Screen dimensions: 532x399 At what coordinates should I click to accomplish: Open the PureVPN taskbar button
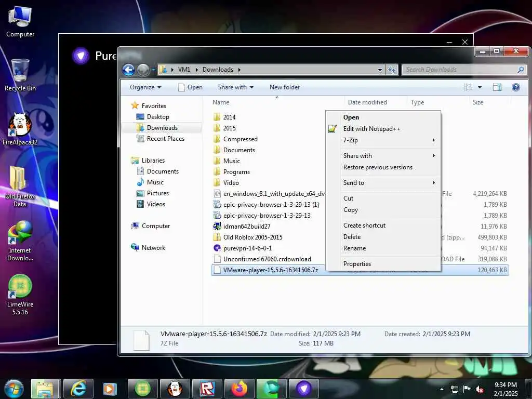click(x=303, y=389)
